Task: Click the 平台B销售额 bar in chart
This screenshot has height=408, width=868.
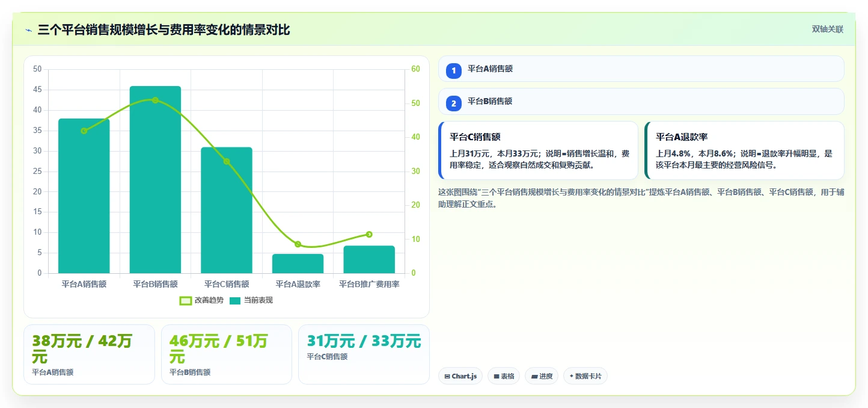Action: click(x=155, y=179)
